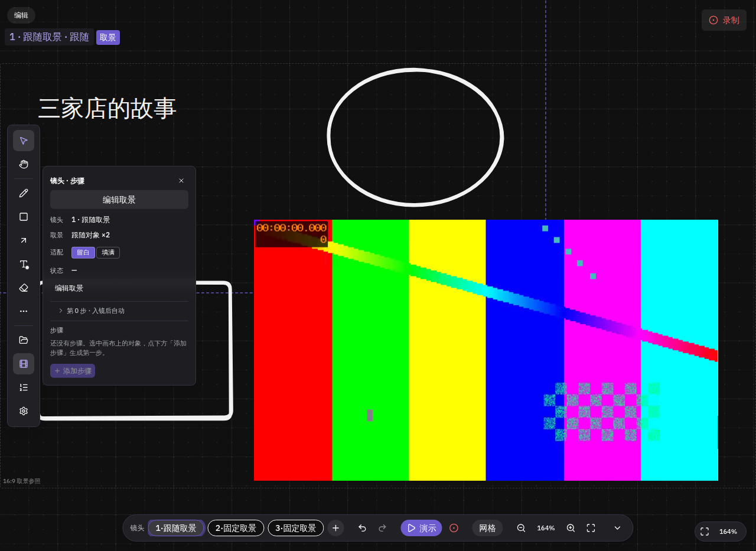
Task: Click the 取景 badge at top
Action: [x=108, y=37]
